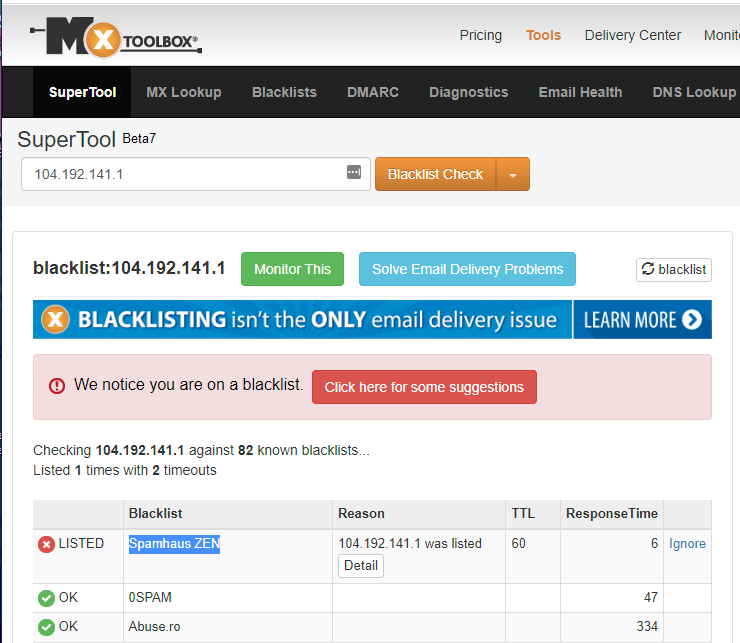Open the Email Health tab

click(580, 92)
